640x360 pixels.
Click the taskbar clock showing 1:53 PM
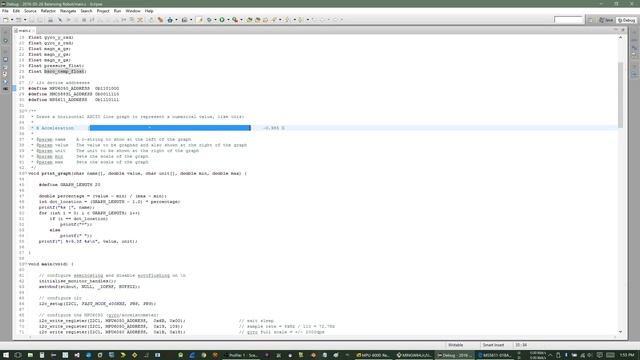pyautogui.click(x=627, y=355)
